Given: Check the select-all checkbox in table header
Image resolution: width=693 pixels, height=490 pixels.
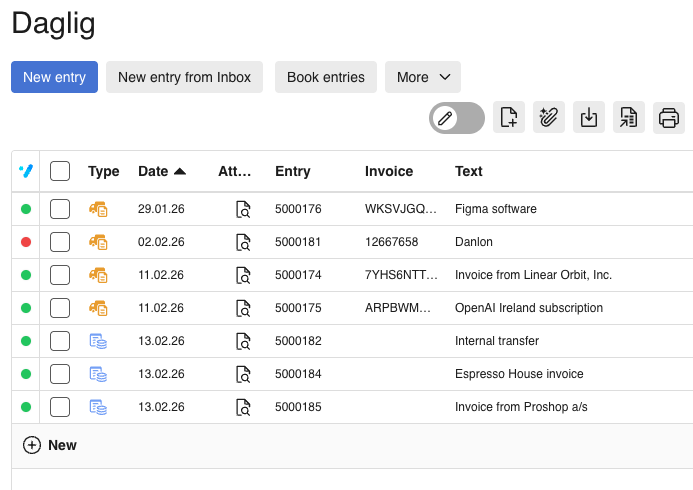Looking at the screenshot, I should click(x=60, y=171).
